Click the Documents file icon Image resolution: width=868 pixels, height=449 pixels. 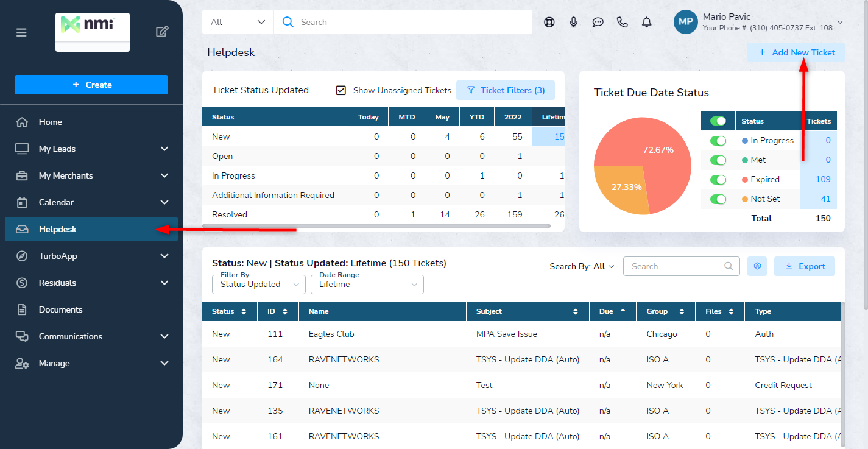coord(22,309)
